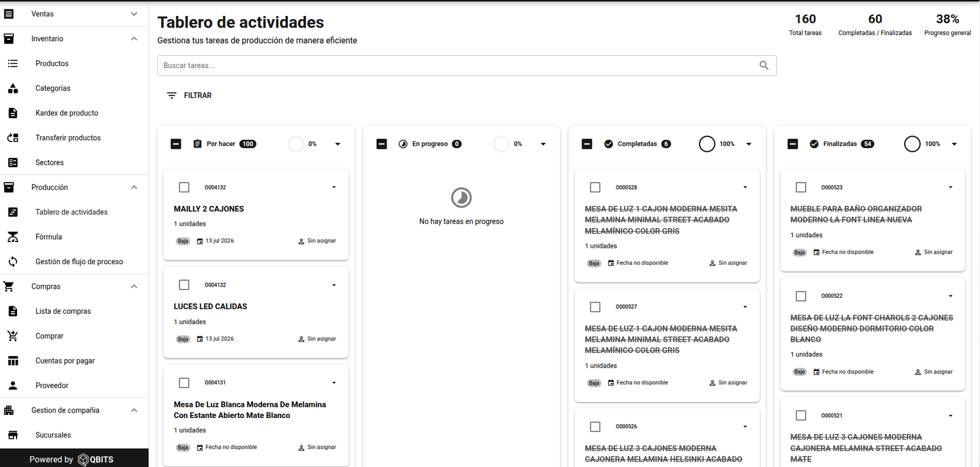980x467 pixels.
Task: Click the Compras cart icon
Action: (9, 286)
